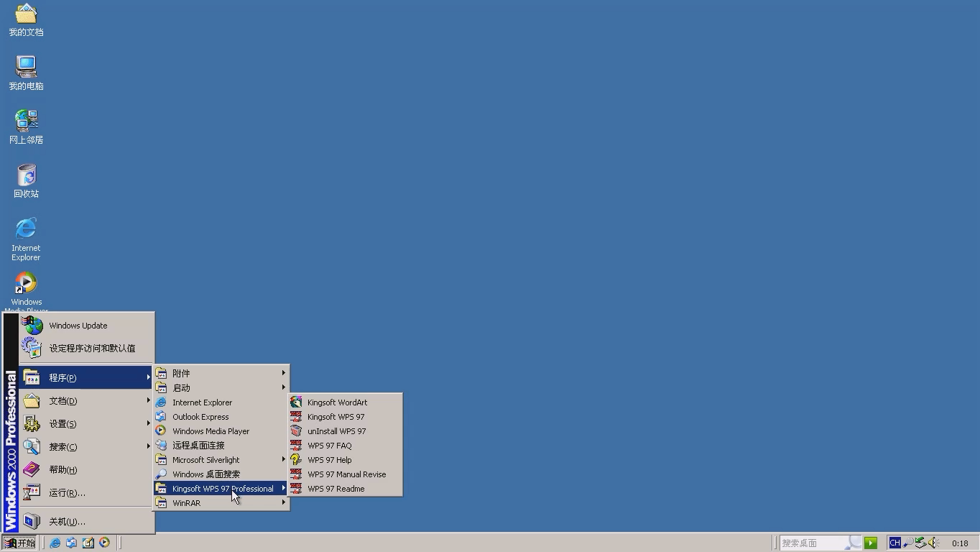
Task: Click the CH language indicator in the tray
Action: [895, 543]
